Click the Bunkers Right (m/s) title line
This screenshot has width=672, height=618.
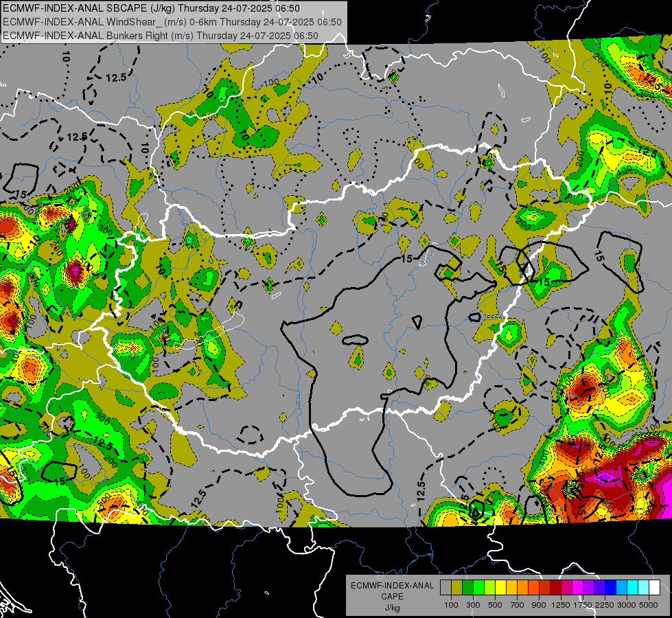[161, 36]
